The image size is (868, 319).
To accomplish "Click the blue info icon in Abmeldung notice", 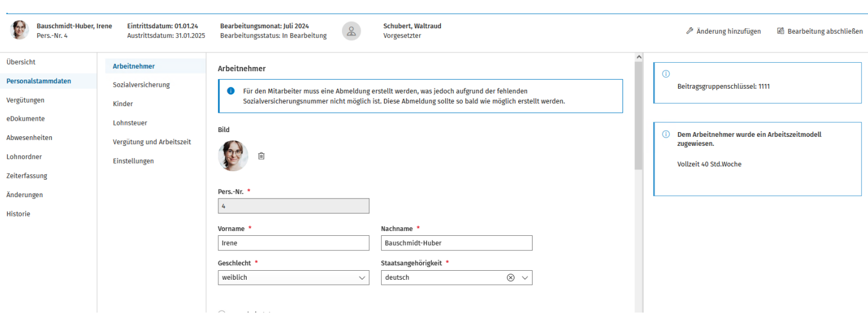I will click(230, 90).
